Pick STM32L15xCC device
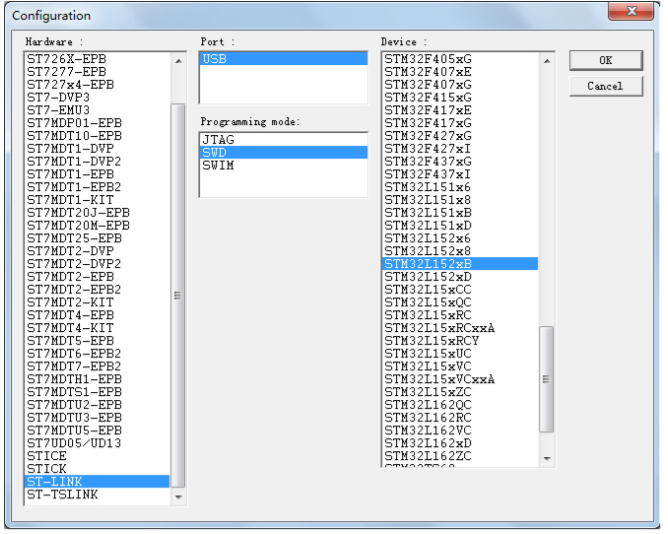 point(460,289)
